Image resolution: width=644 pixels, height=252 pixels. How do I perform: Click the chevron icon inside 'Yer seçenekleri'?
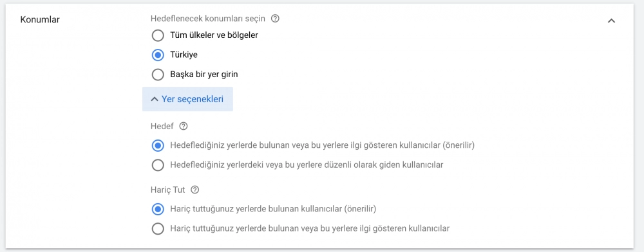(155, 99)
